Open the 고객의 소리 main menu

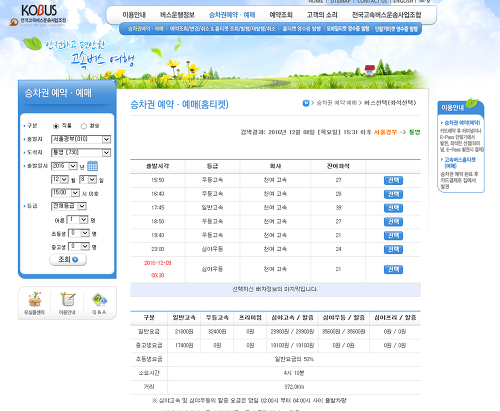coord(322,15)
